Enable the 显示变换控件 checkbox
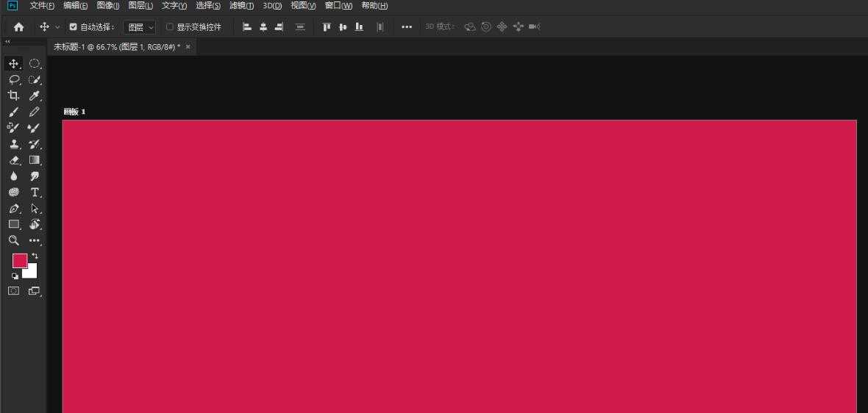This screenshot has height=413, width=868. (170, 27)
